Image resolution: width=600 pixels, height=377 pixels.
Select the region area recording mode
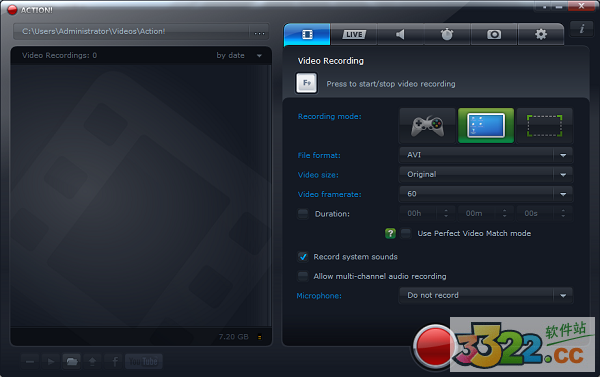(545, 126)
